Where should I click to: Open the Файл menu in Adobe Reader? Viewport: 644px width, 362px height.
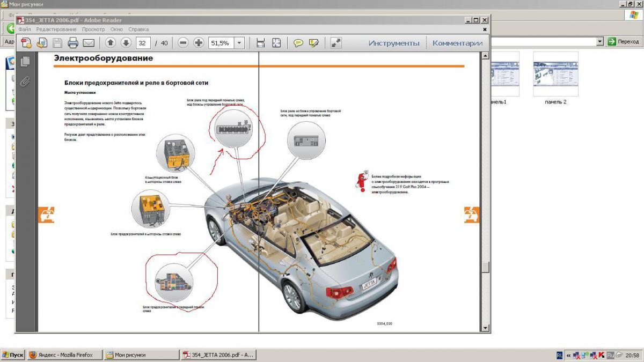(24, 29)
